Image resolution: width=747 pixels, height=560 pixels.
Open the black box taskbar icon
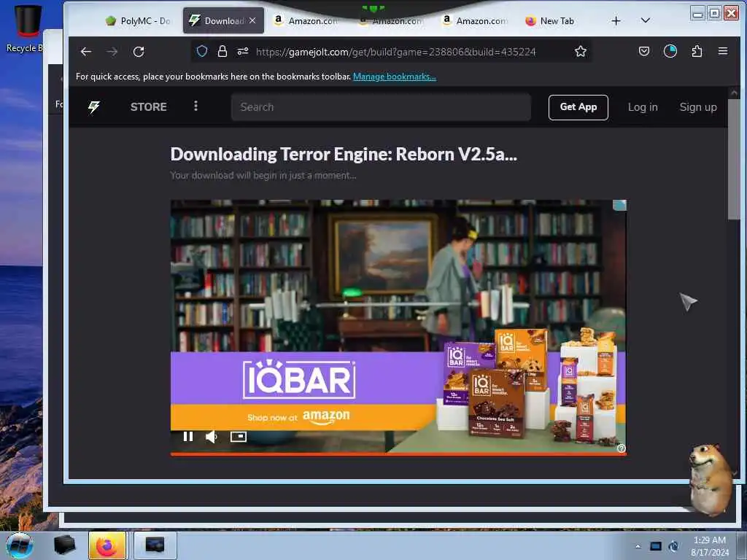coord(64,545)
